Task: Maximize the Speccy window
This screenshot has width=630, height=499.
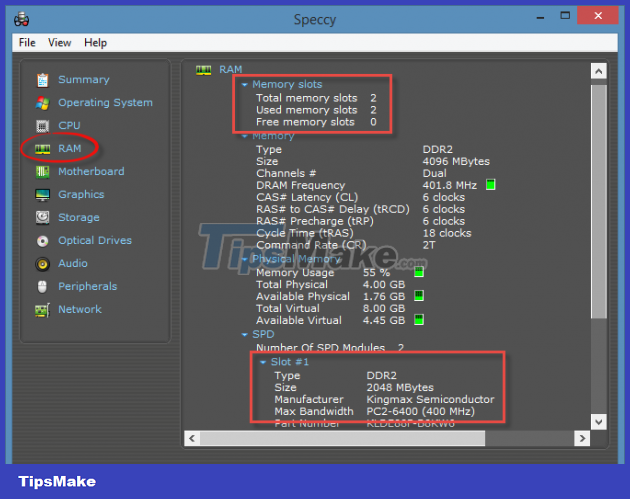Action: [565, 16]
